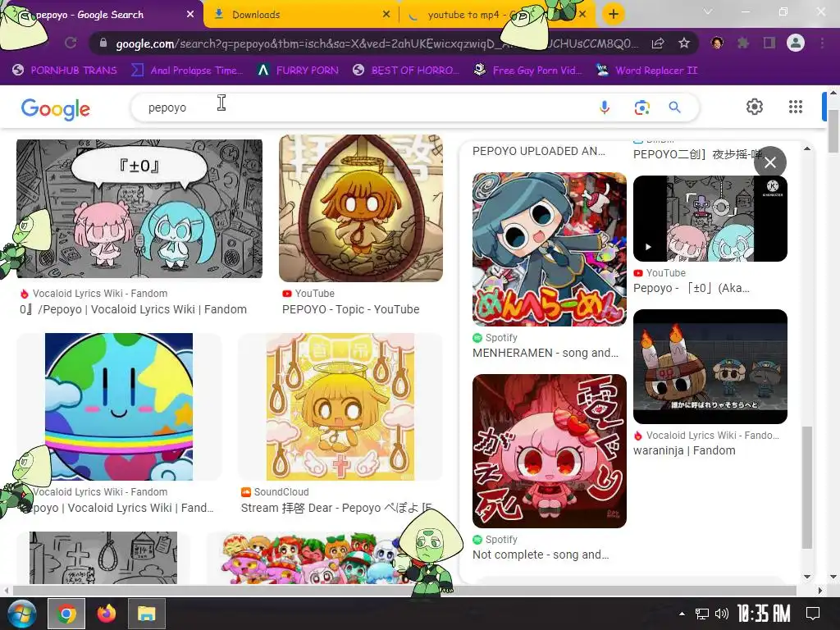Close the pepoyo Google Search tab
840x630 pixels.
189,15
